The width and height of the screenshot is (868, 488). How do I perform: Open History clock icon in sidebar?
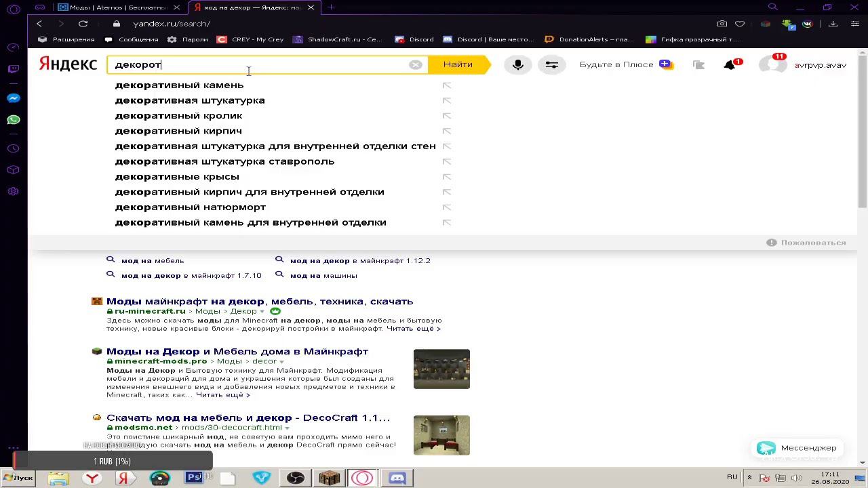13,148
